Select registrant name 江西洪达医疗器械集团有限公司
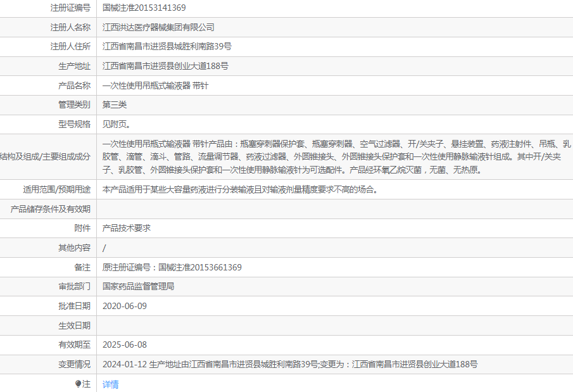This screenshot has width=573, height=392. pyautogui.click(x=158, y=27)
